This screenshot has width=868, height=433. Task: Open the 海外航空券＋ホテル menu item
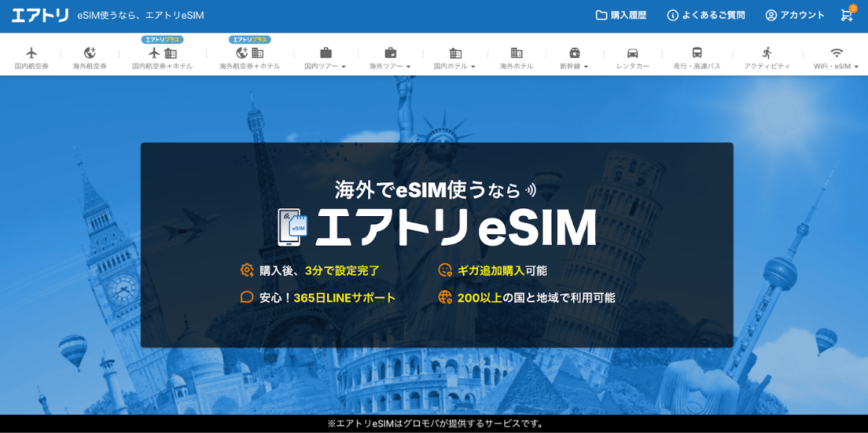click(x=250, y=56)
